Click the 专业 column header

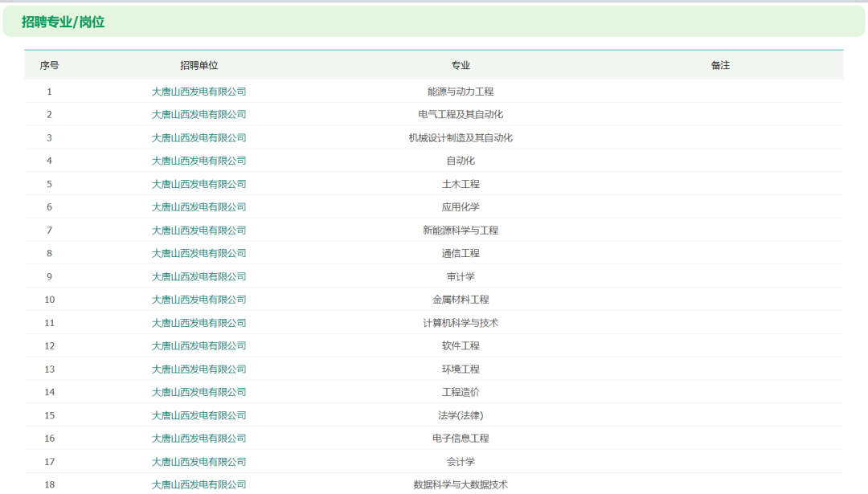(461, 65)
